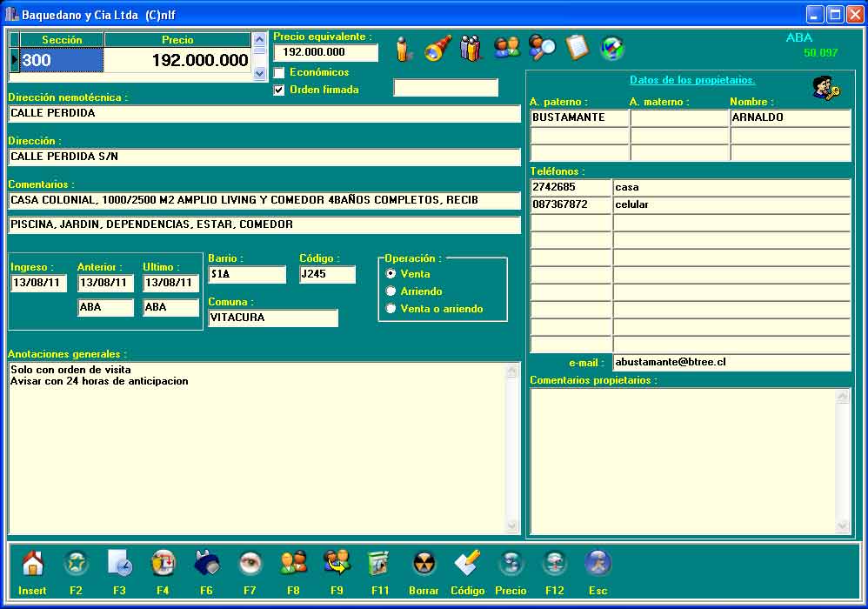Select the Venta o arriendo option
The width and height of the screenshot is (868, 609).
pyautogui.click(x=391, y=309)
